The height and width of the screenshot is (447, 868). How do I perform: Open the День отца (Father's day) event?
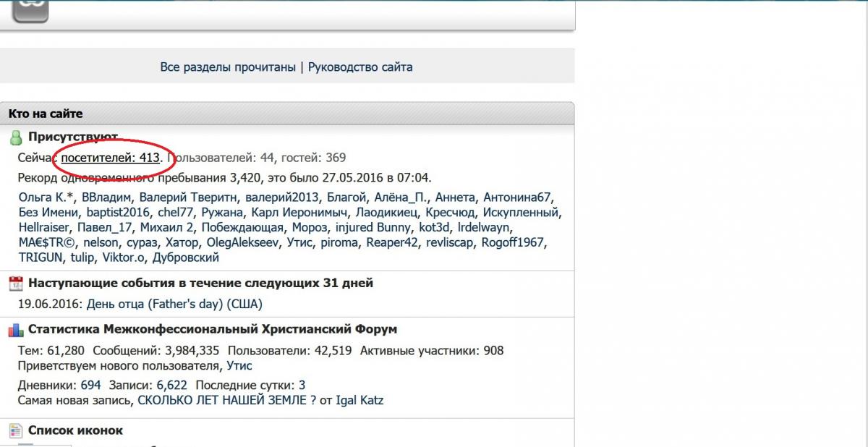click(x=174, y=304)
